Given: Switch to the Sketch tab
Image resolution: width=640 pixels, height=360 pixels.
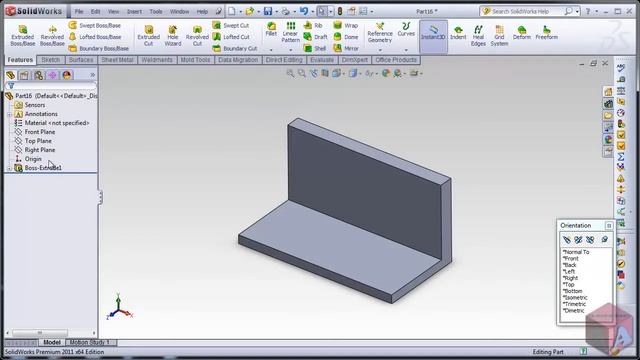Looking at the screenshot, I should [x=51, y=60].
